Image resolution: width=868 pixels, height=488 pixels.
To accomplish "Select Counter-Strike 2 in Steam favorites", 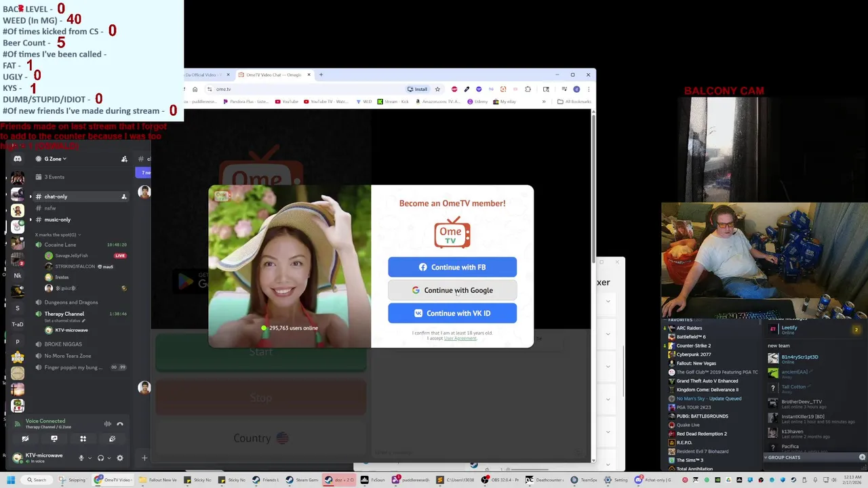I will click(x=693, y=346).
